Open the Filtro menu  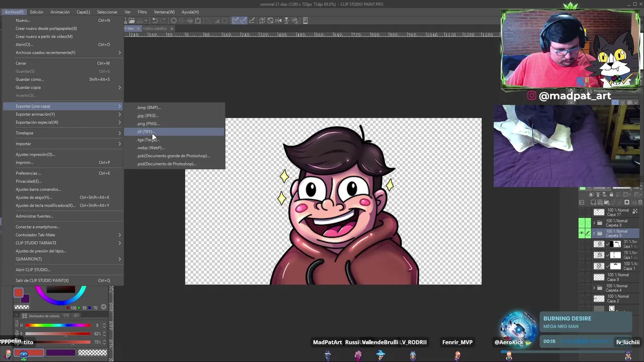pyautogui.click(x=142, y=12)
